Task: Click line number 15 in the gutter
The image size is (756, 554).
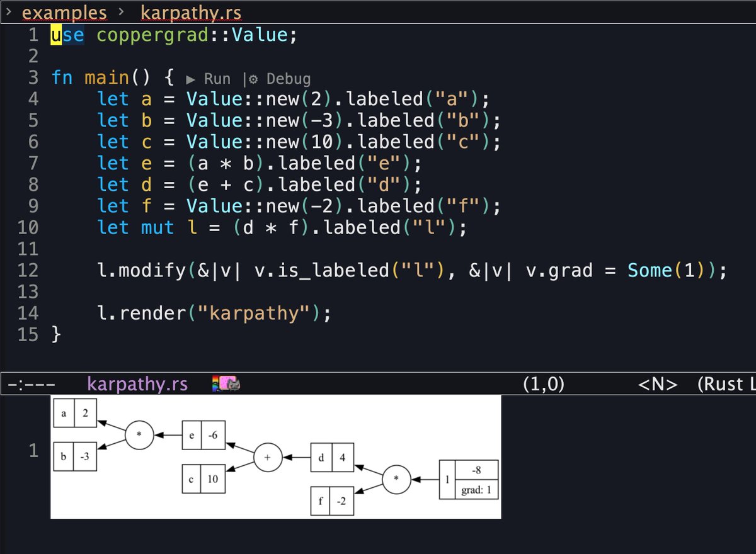Action: [28, 334]
